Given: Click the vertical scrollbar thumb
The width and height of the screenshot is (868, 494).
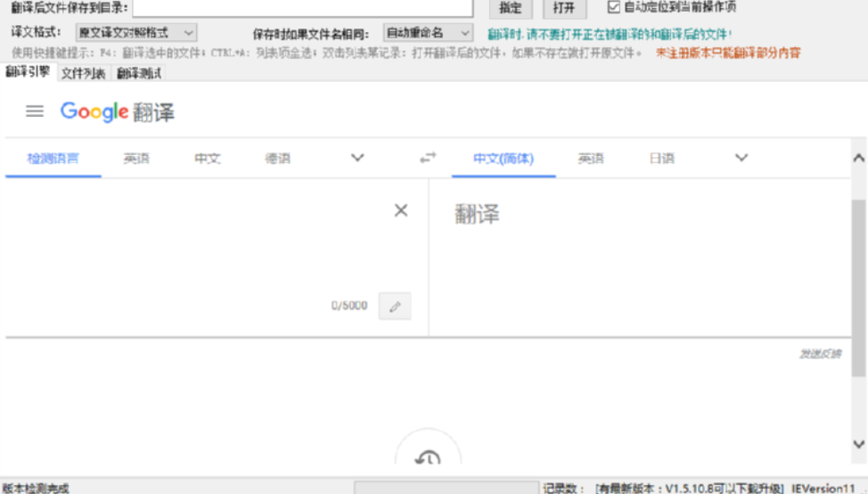Looking at the screenshot, I should tap(858, 288).
